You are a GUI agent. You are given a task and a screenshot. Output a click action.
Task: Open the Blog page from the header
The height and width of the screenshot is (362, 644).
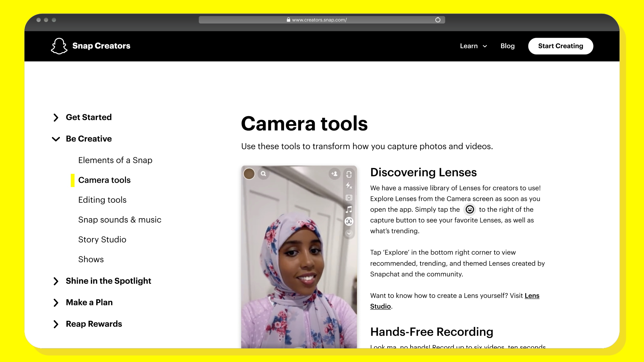[507, 46]
